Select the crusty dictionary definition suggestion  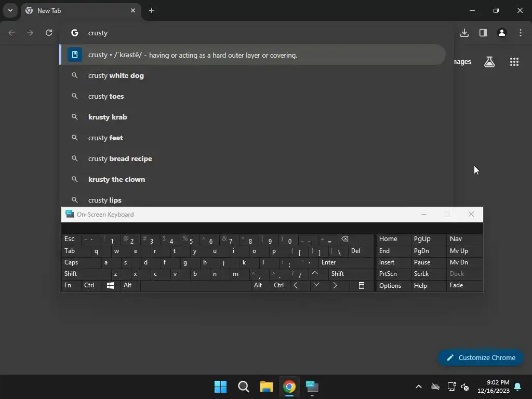252,55
